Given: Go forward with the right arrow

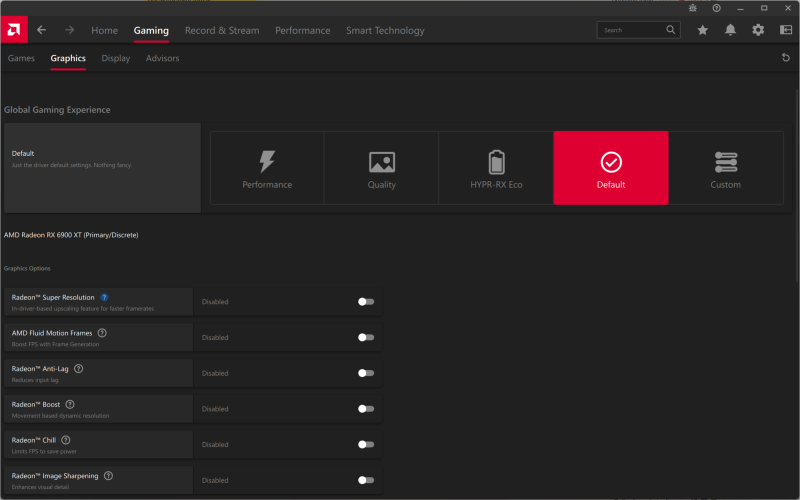Looking at the screenshot, I should tap(69, 30).
